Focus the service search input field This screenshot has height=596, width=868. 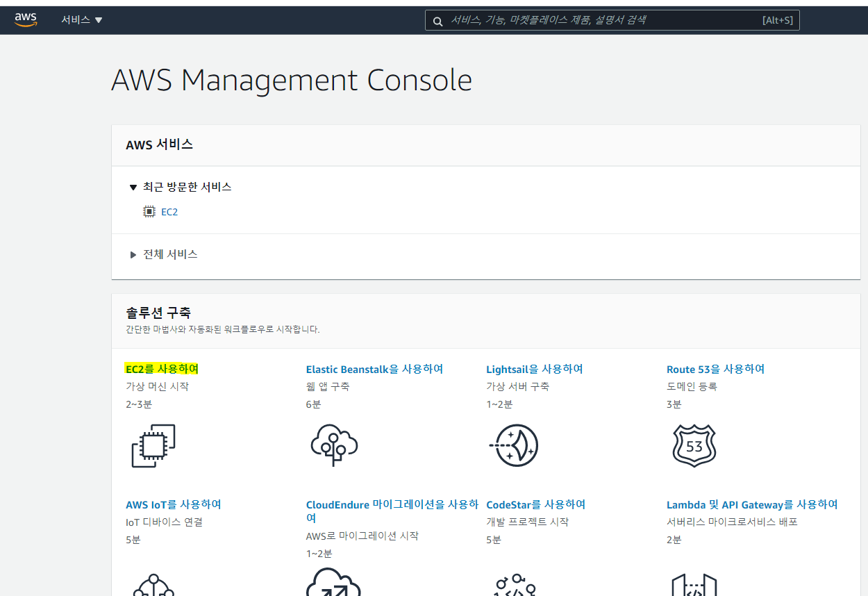pyautogui.click(x=612, y=20)
